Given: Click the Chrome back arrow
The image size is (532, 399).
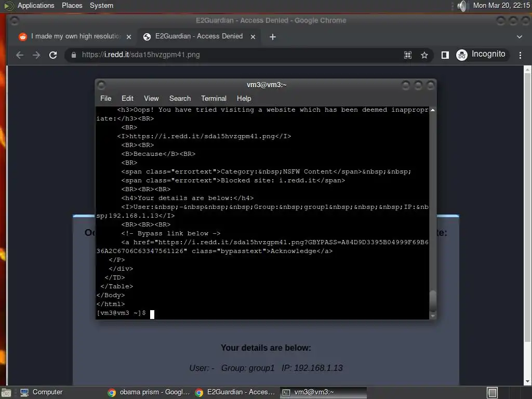Looking at the screenshot, I should pyautogui.click(x=20, y=55).
